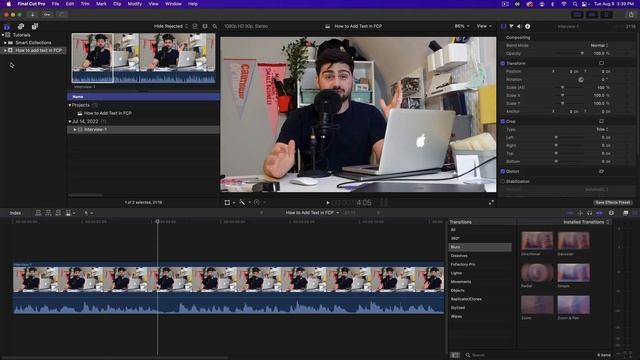The height and width of the screenshot is (360, 640).
Task: Open the Trim menu
Action: tap(85, 4)
